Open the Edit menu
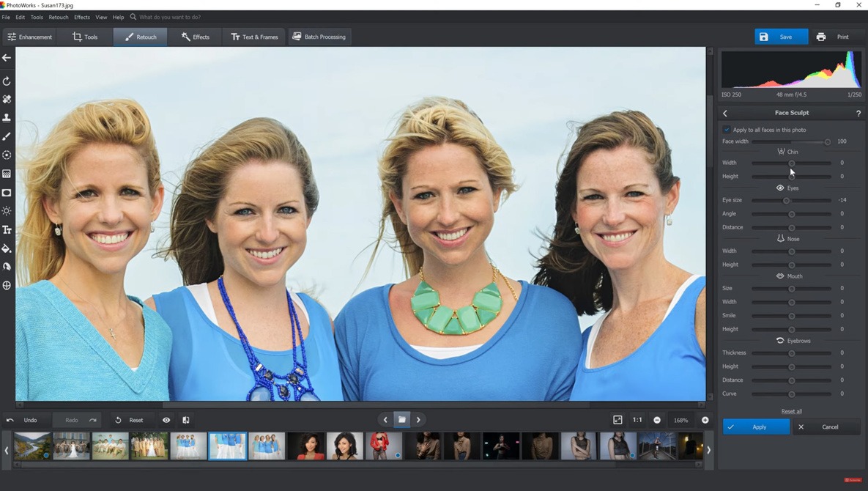 20,17
